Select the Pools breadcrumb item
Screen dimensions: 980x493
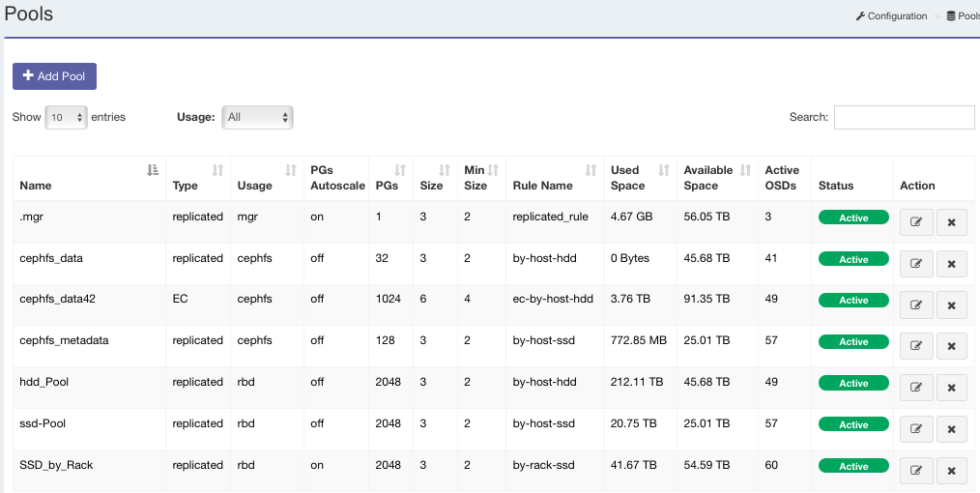point(965,15)
